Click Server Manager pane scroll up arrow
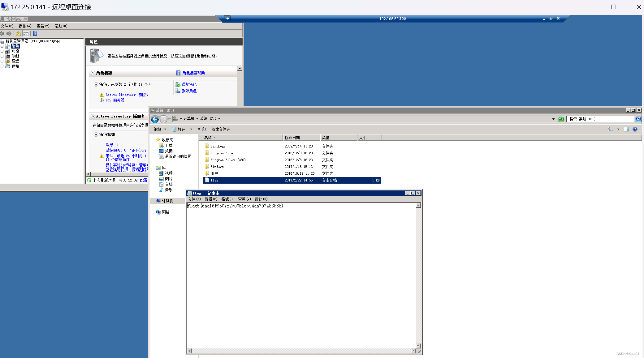The height and width of the screenshot is (358, 644). tap(240, 68)
